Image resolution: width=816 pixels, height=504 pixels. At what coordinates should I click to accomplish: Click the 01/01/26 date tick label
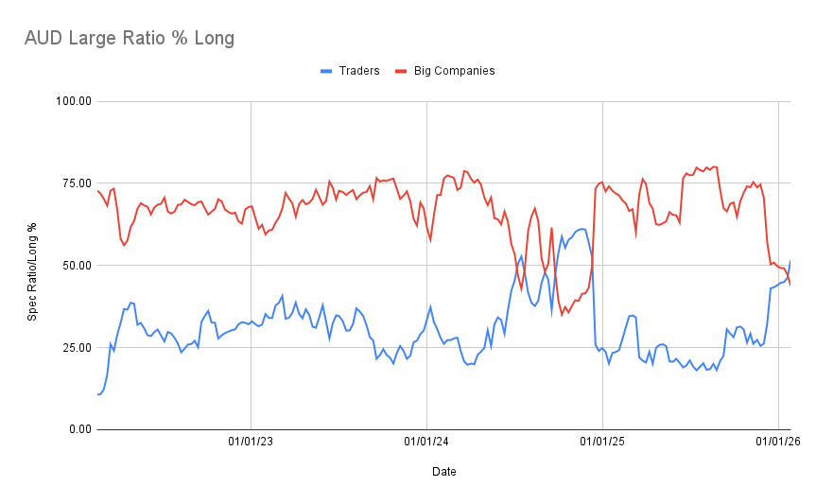(x=778, y=441)
